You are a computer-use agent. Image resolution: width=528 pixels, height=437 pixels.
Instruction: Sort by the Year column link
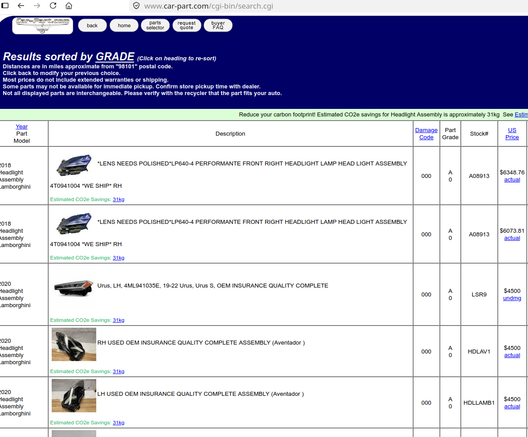pos(22,127)
